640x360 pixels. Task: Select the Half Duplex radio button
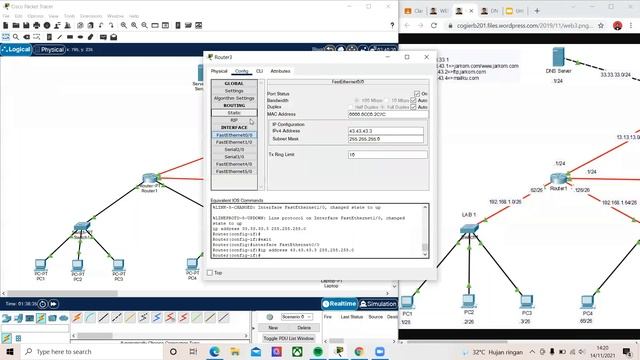pyautogui.click(x=351, y=107)
